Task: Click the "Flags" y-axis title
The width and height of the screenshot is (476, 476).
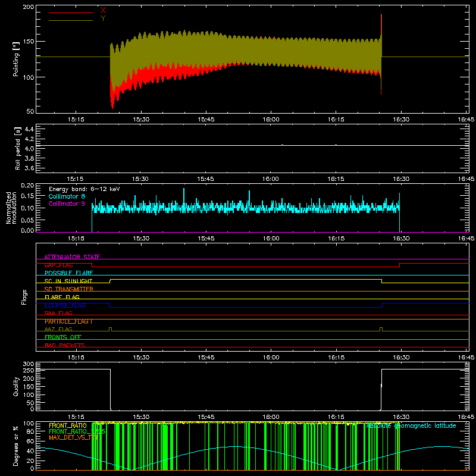Action: (24, 297)
